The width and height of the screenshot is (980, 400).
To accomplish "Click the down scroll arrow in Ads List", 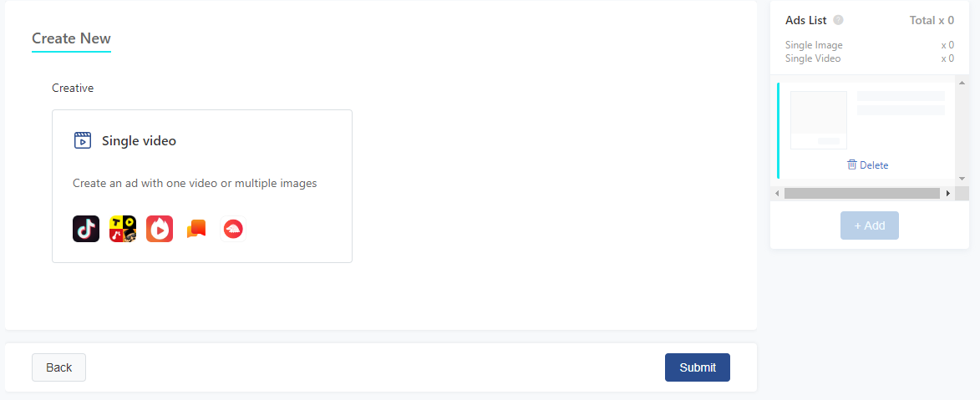I will tap(962, 179).
